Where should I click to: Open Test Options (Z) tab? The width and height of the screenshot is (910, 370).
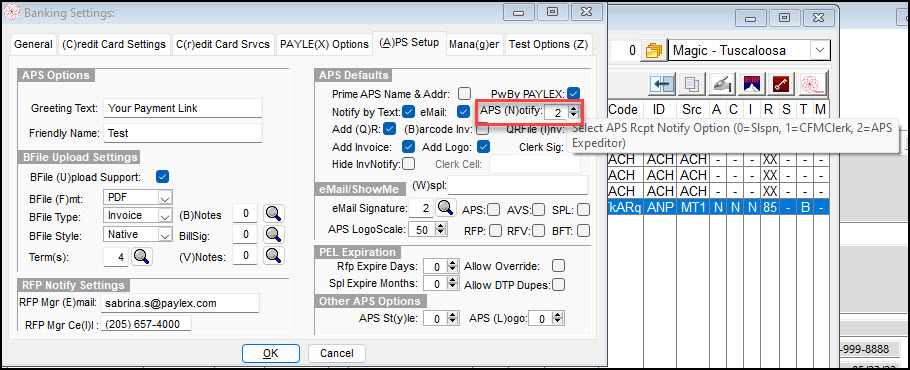click(x=548, y=44)
